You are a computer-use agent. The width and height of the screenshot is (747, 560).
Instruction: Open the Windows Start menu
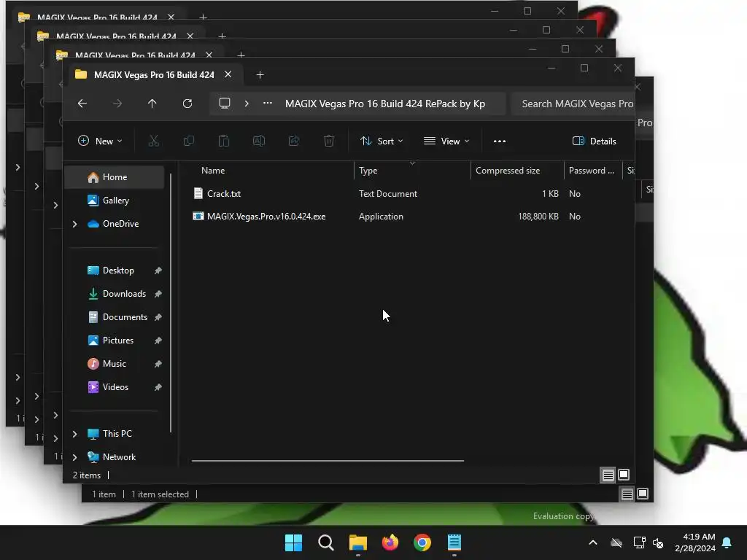(293, 542)
